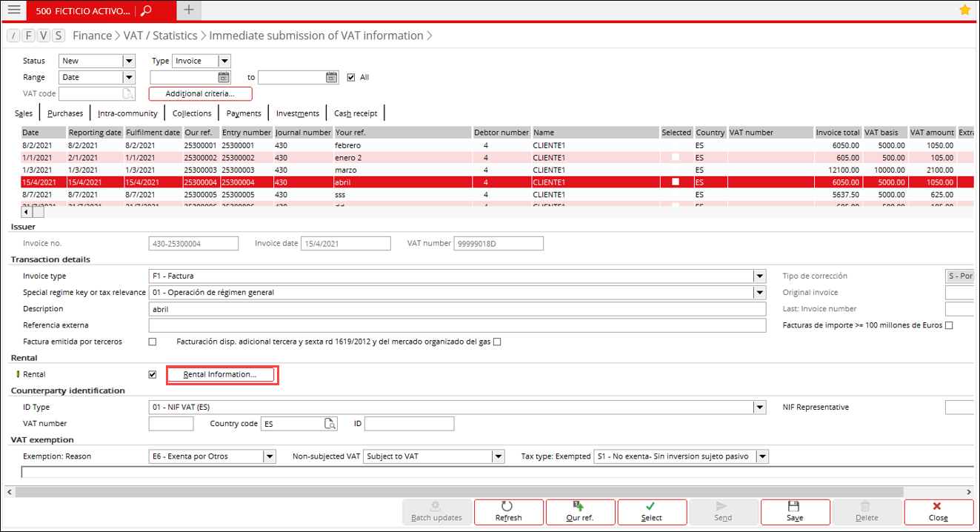
Task: Click the Refresh button
Action: (508, 511)
